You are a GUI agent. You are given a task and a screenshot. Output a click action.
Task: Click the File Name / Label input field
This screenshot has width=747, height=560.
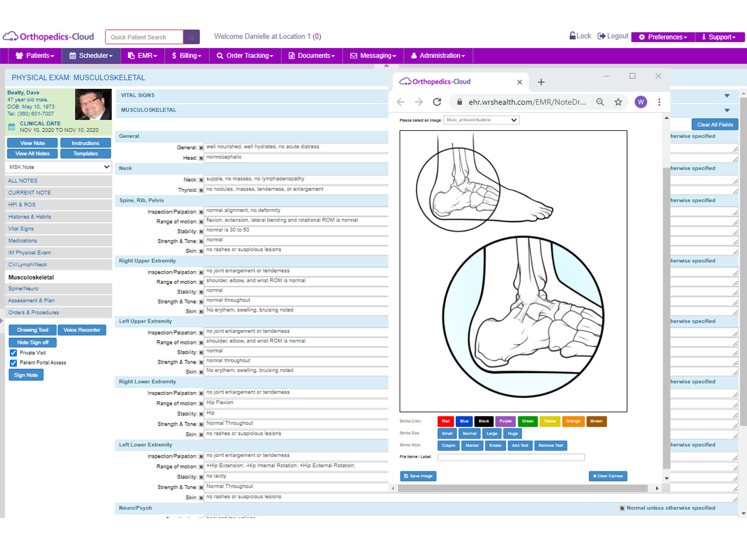(x=511, y=457)
